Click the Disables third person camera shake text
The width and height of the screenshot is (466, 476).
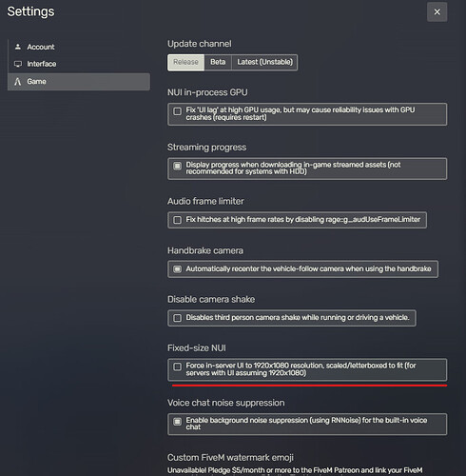[x=298, y=318]
